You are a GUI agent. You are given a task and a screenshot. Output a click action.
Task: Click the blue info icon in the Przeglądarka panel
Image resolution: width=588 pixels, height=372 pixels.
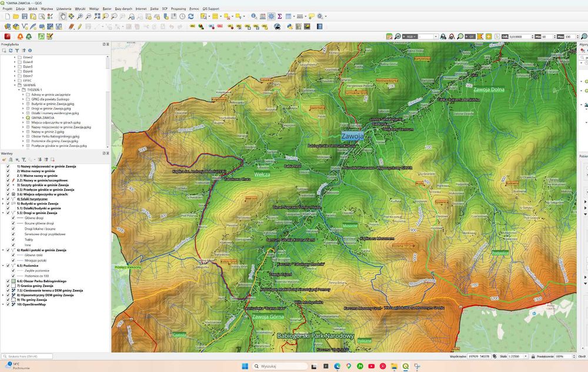point(30,51)
